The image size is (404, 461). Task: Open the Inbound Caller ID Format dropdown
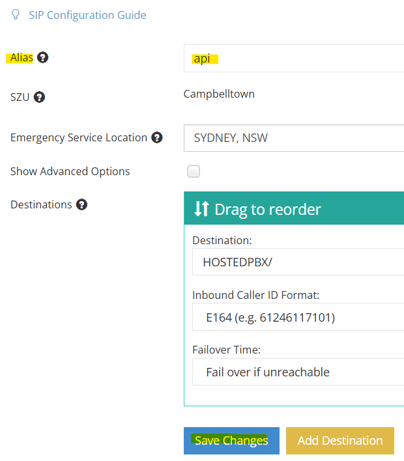[298, 317]
